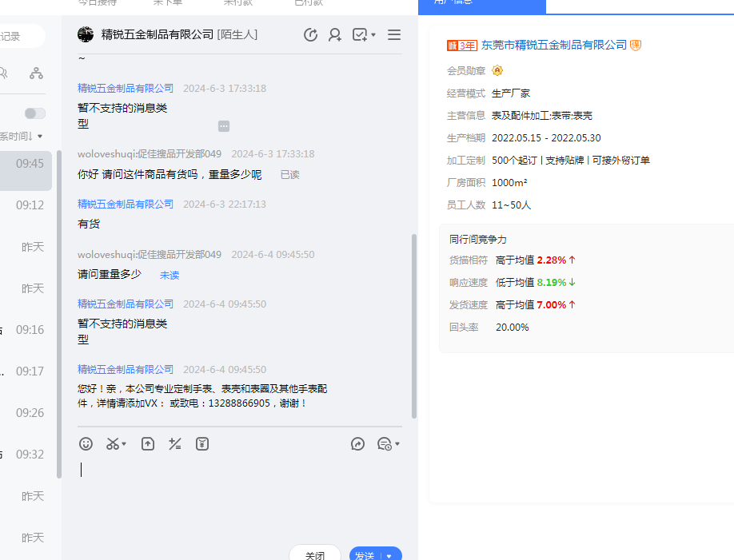Expand the screenshot scissors dropdown arrow
The width and height of the screenshot is (734, 560).
pyautogui.click(x=124, y=444)
